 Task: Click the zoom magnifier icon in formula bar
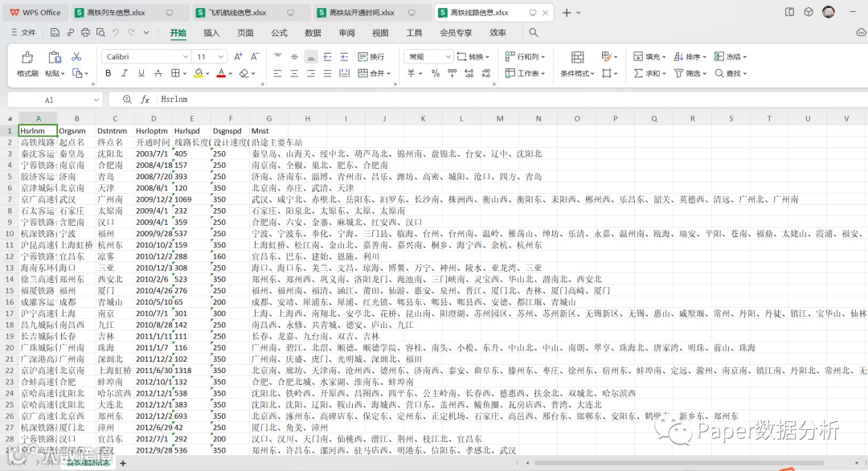click(127, 99)
